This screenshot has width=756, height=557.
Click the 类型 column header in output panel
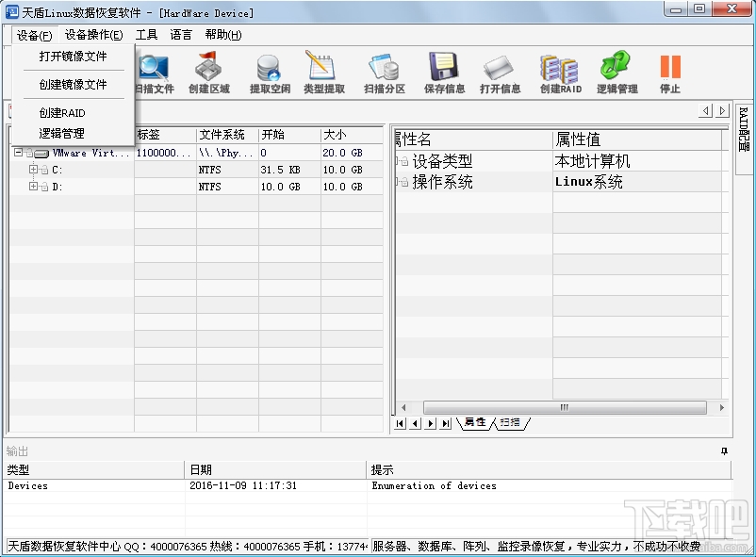(x=94, y=469)
